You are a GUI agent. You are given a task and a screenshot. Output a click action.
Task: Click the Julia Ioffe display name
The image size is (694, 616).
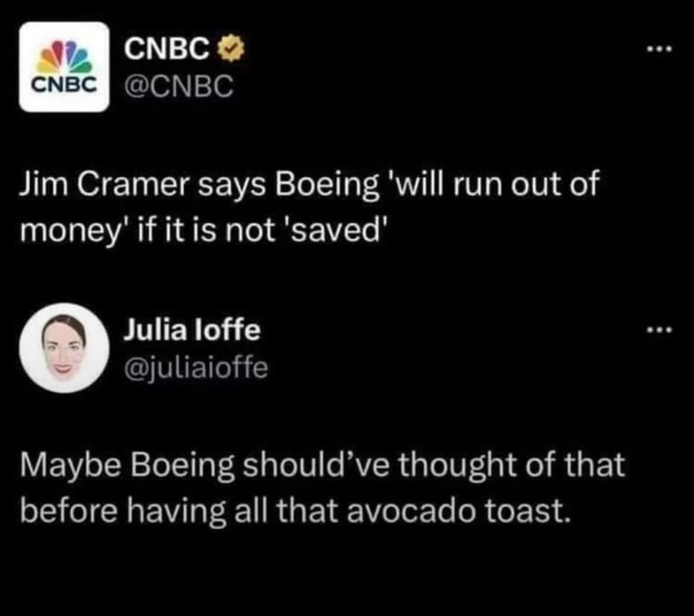point(192,331)
